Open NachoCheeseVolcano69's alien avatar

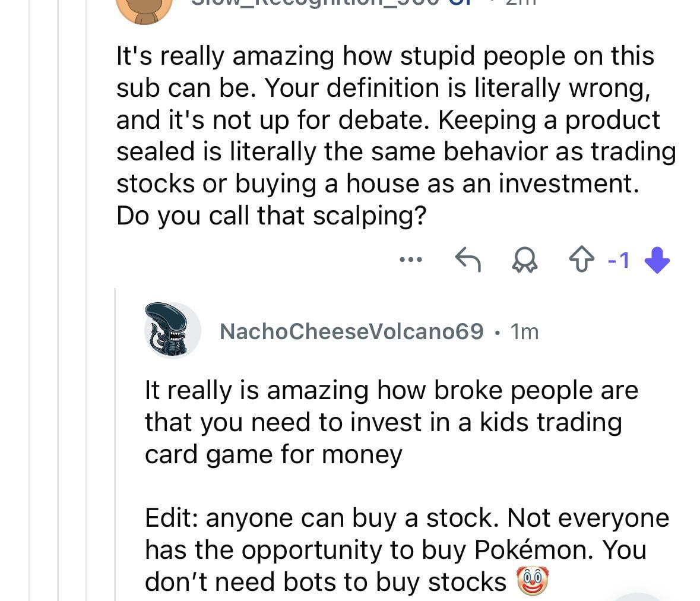[172, 330]
